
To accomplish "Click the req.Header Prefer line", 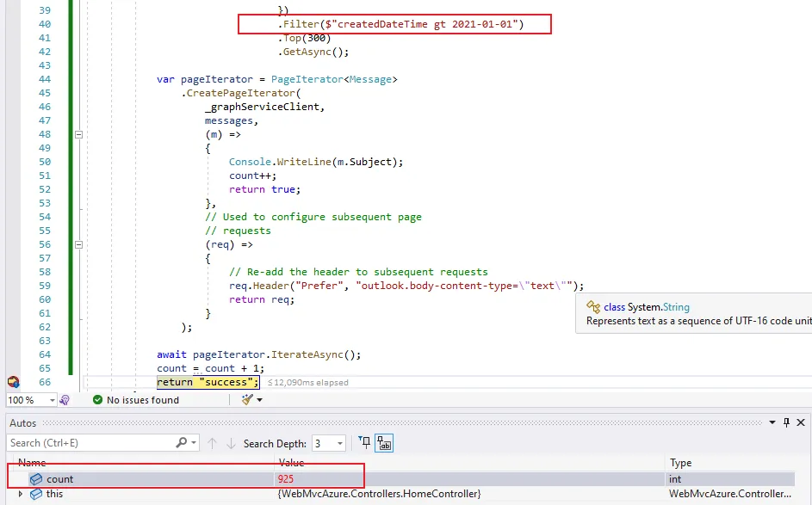I will coord(406,286).
